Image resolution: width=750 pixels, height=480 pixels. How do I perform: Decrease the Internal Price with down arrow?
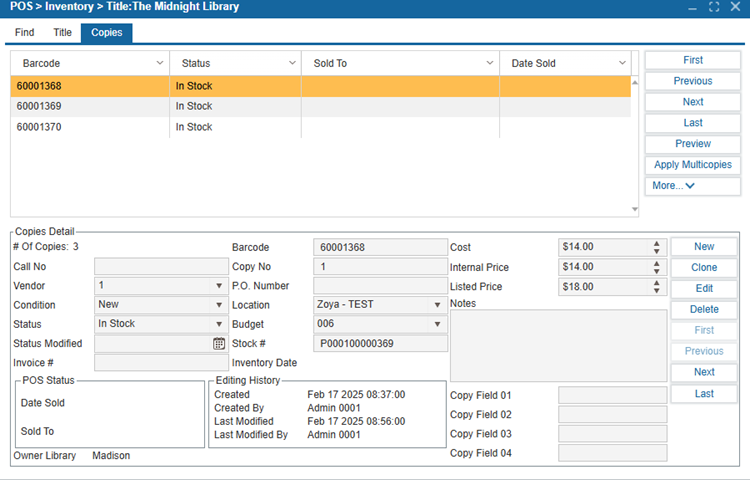click(x=657, y=271)
